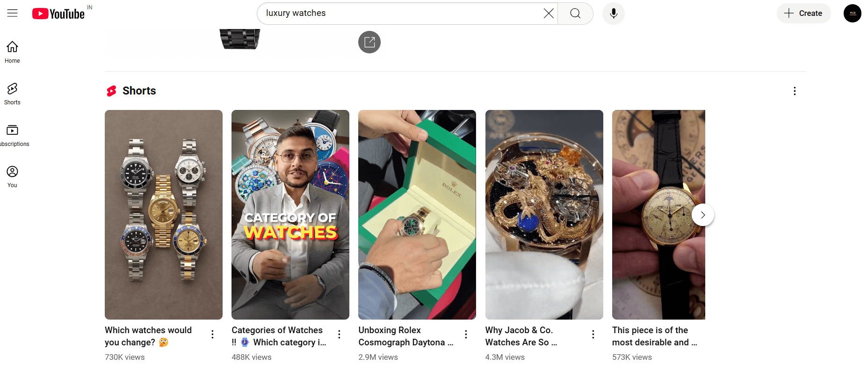868x372 pixels.
Task: Click the magnifier search button
Action: coord(575,13)
